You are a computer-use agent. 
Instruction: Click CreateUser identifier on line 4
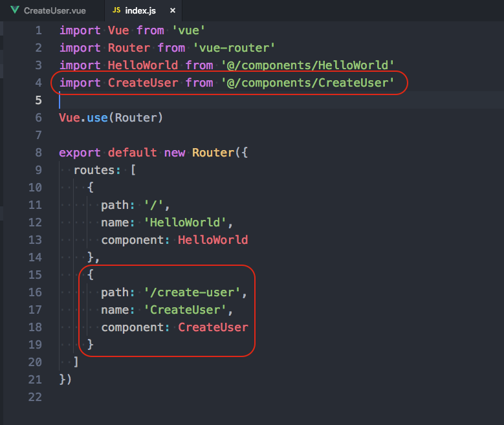coord(143,83)
